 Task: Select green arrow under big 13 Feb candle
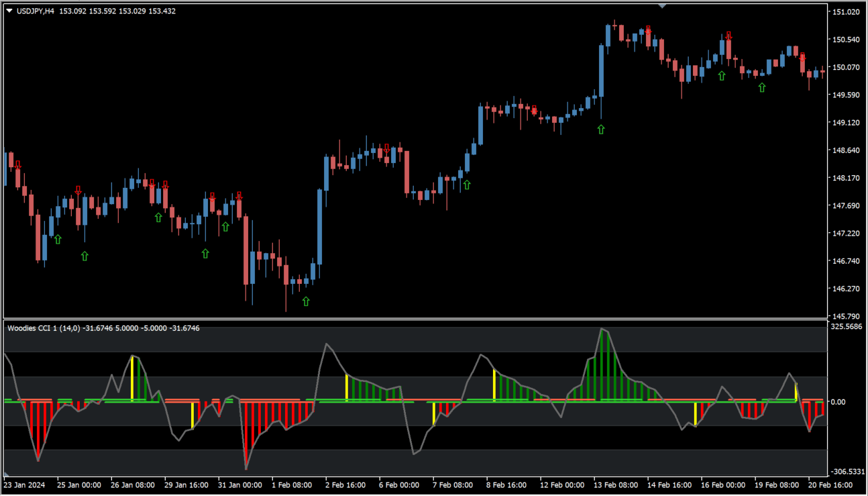601,129
